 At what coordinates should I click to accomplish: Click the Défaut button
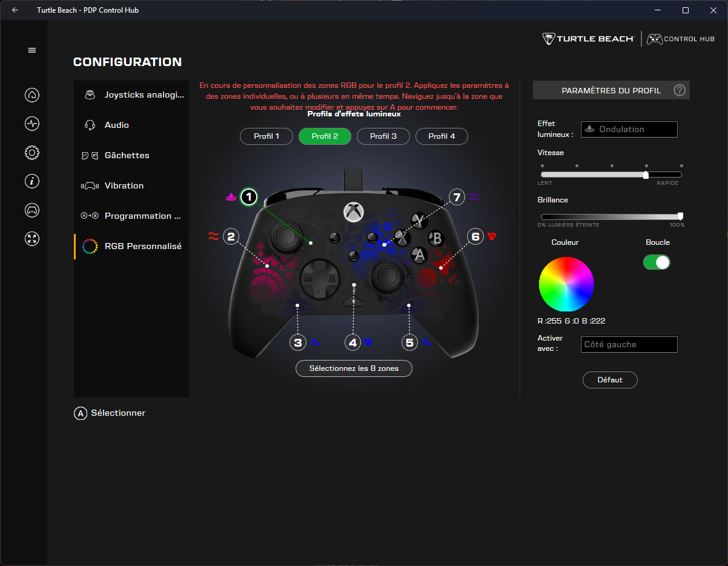point(610,380)
